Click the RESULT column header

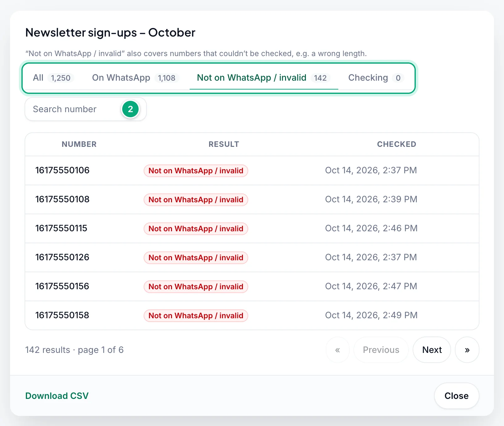[224, 144]
